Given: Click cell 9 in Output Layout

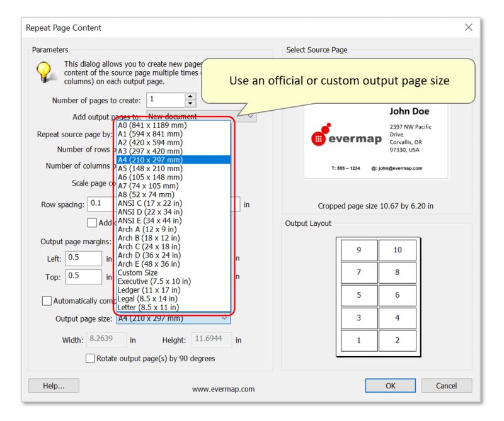Looking at the screenshot, I should pyautogui.click(x=359, y=250).
